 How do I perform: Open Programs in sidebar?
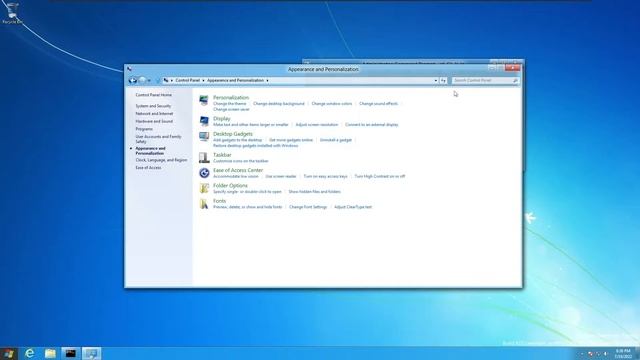144,129
